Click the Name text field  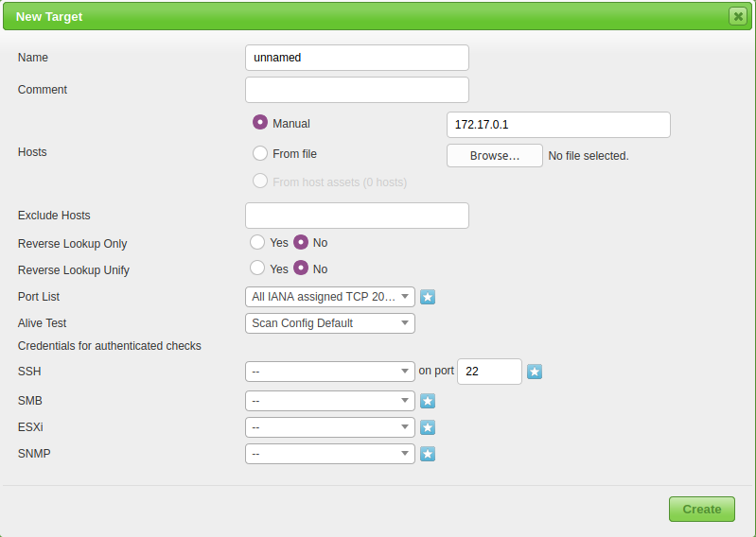pyautogui.click(x=357, y=58)
